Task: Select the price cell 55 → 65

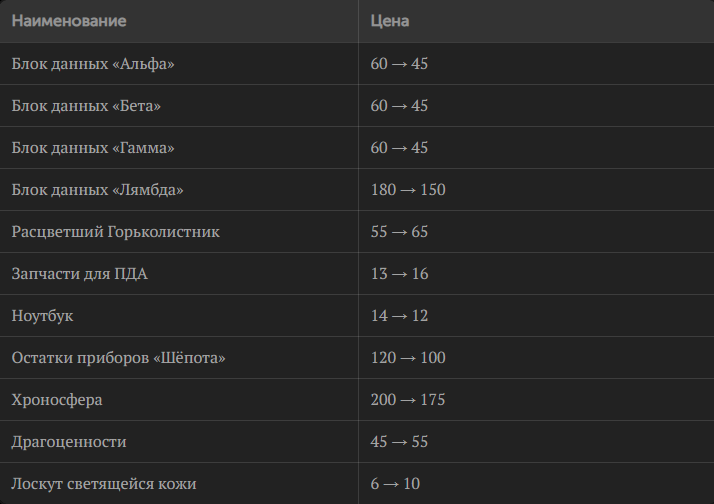Action: pyautogui.click(x=399, y=232)
